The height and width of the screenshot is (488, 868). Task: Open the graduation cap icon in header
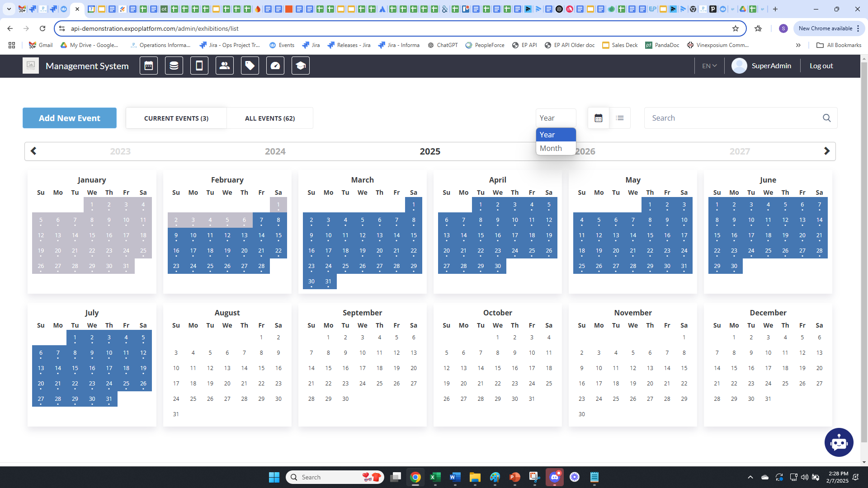coord(300,66)
